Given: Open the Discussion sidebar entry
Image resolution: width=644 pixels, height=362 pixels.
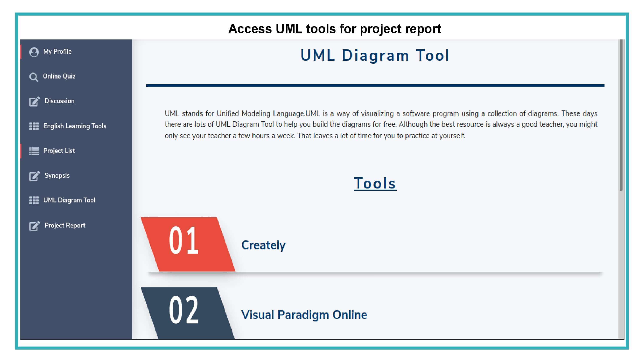Looking at the screenshot, I should coord(59,101).
